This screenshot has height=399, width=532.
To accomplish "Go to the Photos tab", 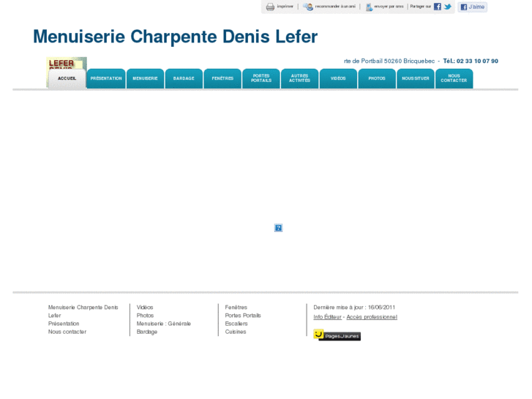I will pyautogui.click(x=377, y=79).
